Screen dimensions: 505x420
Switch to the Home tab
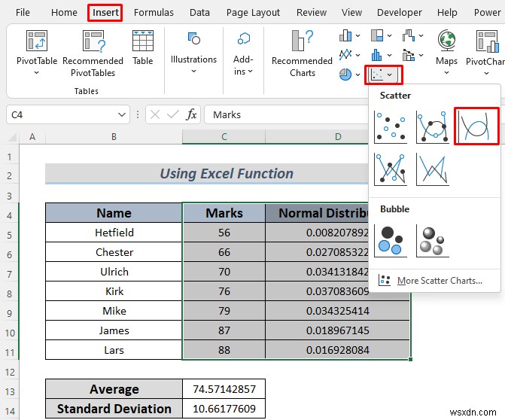pos(64,13)
